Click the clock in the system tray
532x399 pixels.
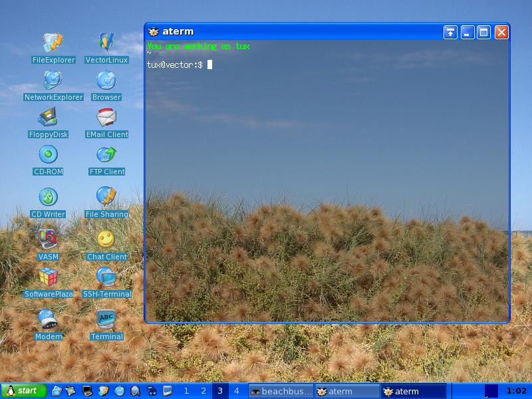pos(516,391)
